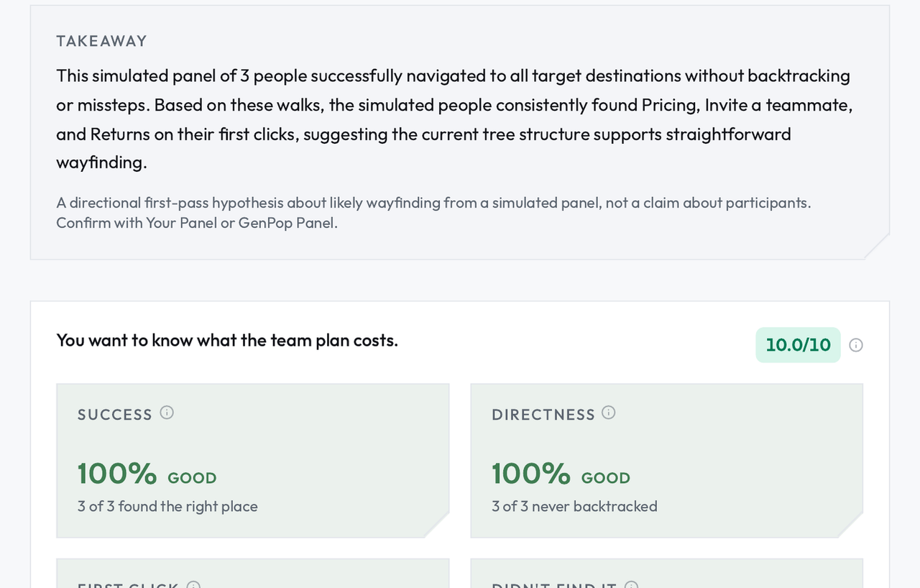Viewport: 920px width, 588px height.
Task: Click the folded corner of the Takeaway card
Action: pos(876,246)
